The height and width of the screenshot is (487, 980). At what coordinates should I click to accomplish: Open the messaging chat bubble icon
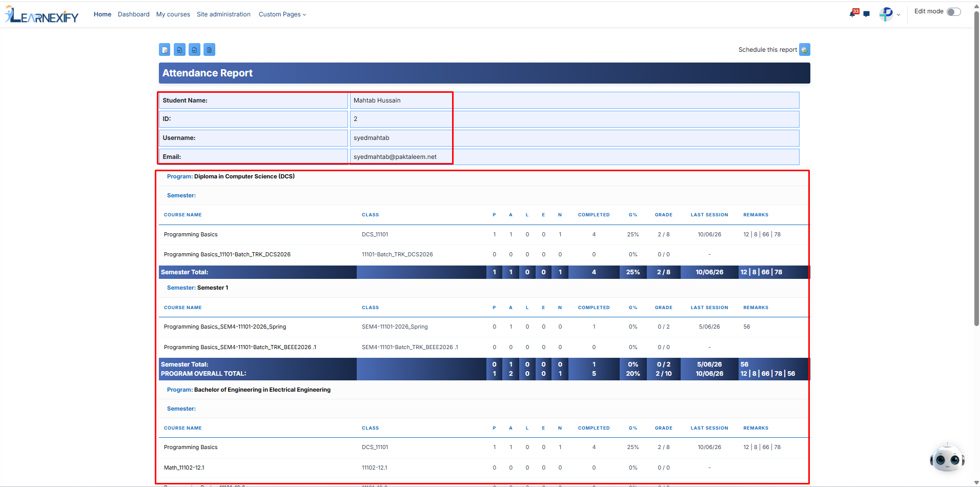pyautogui.click(x=866, y=14)
